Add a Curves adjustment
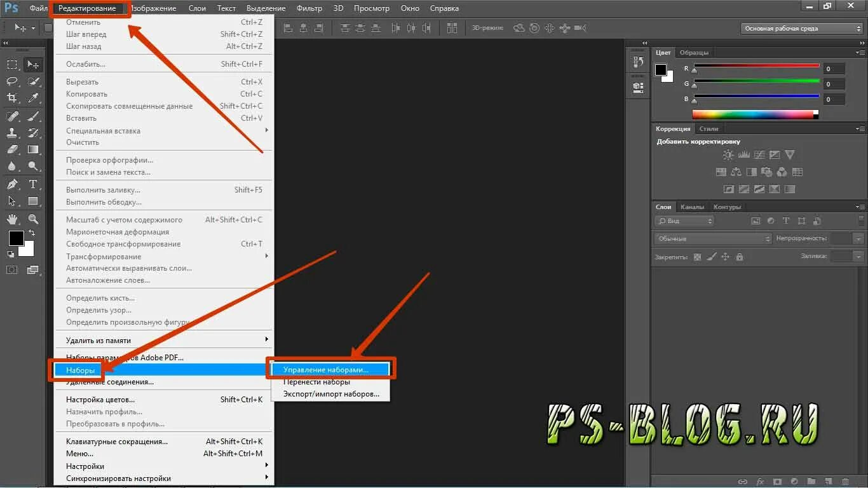The width and height of the screenshot is (868, 488). (759, 155)
